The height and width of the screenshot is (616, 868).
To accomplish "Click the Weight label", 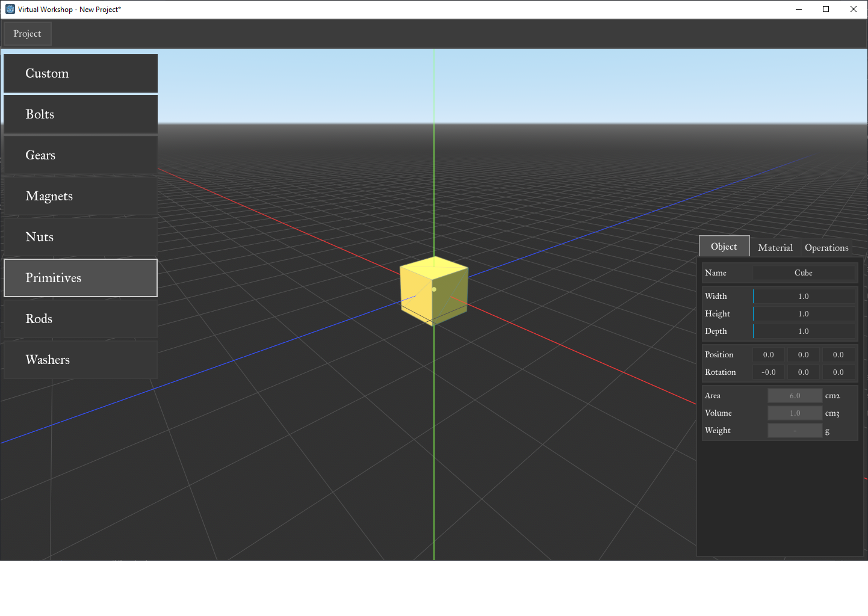I will [718, 431].
